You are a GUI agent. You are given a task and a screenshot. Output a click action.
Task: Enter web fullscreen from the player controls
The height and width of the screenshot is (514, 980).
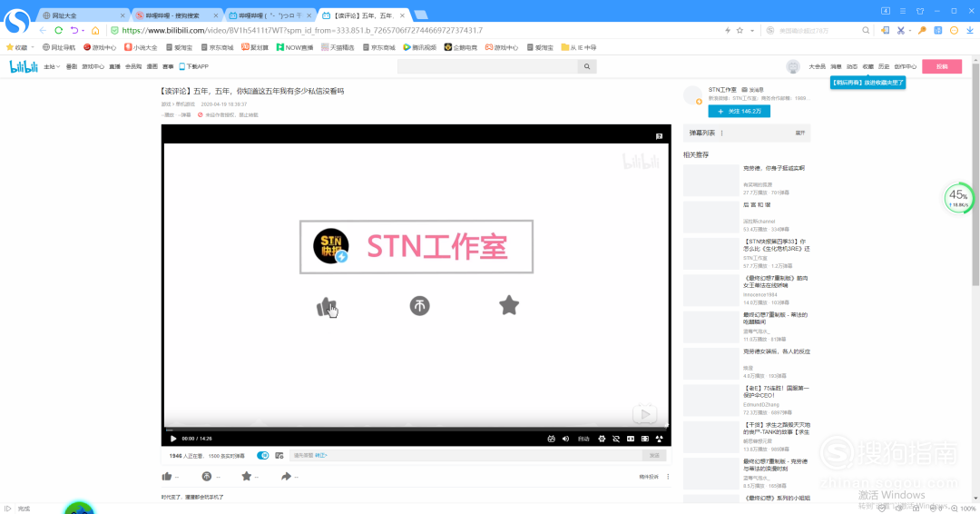(645, 439)
